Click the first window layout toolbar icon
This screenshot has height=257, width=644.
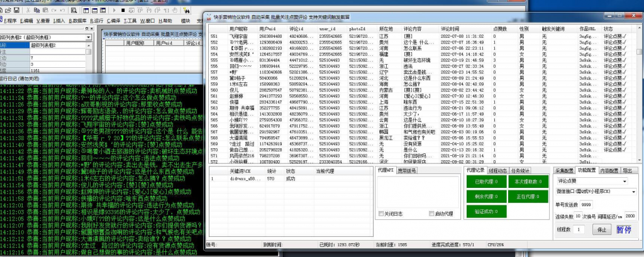tap(86, 10)
